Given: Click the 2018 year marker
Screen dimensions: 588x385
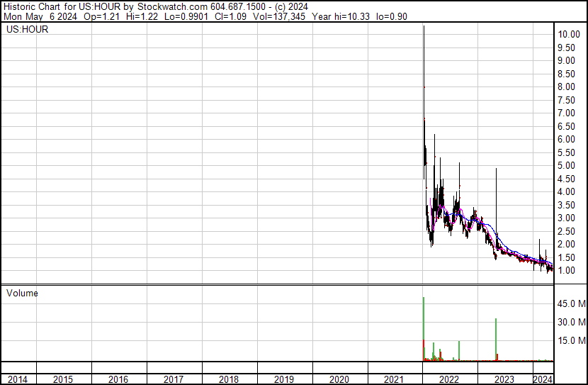Looking at the screenshot, I should 229,379.
